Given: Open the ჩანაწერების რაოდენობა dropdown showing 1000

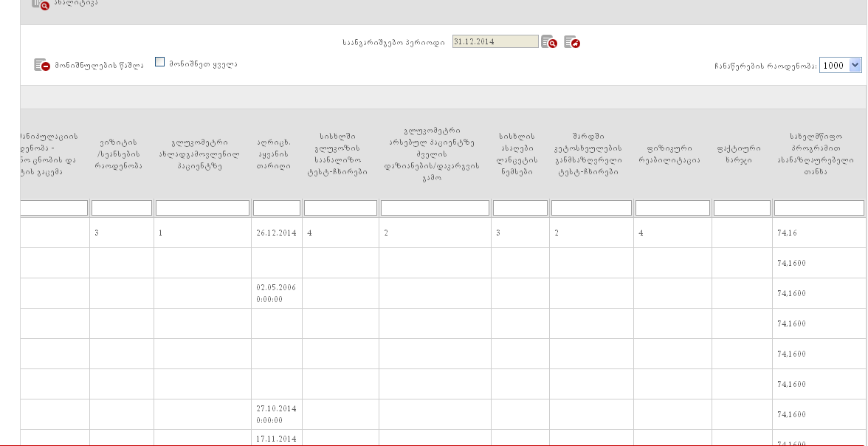Looking at the screenshot, I should 840,65.
